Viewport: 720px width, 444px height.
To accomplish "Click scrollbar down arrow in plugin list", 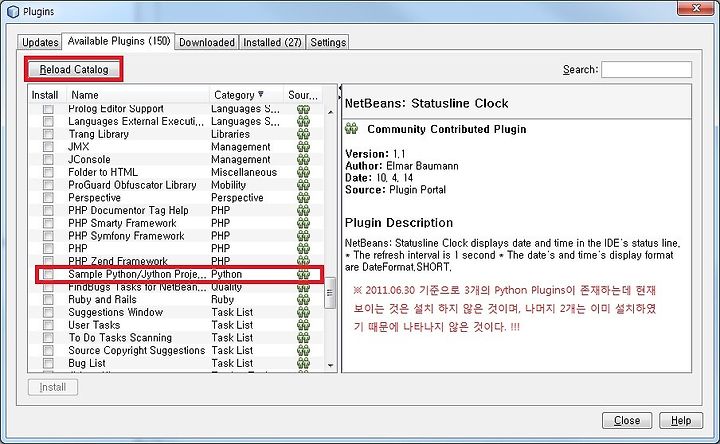I will click(x=331, y=365).
